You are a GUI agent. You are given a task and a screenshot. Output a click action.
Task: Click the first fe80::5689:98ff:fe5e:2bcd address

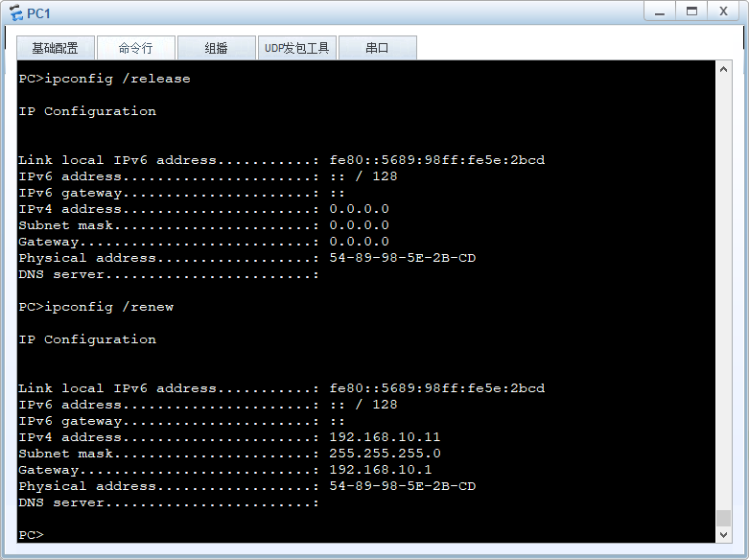tap(436, 159)
